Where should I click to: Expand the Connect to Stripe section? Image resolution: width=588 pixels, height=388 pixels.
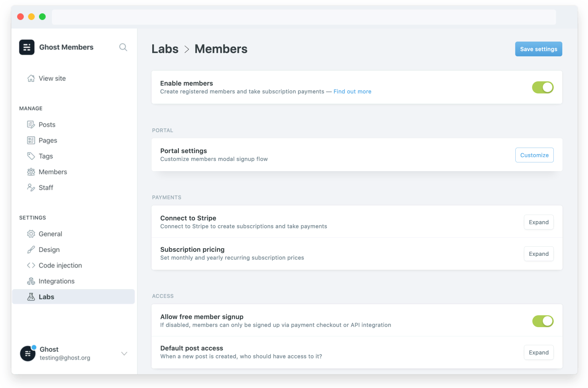538,222
